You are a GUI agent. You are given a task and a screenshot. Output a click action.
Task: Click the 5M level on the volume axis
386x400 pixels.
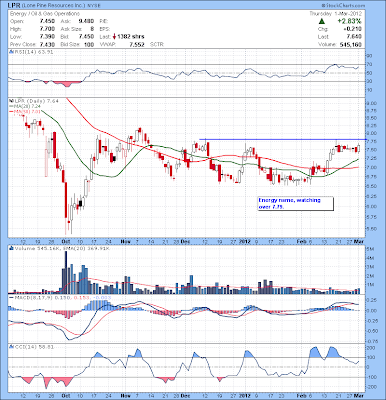(x=370, y=249)
